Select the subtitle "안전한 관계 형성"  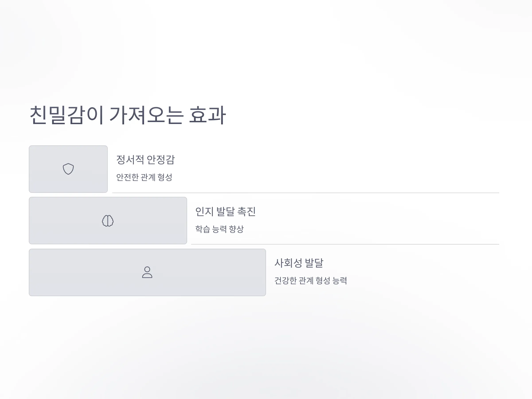tap(144, 177)
